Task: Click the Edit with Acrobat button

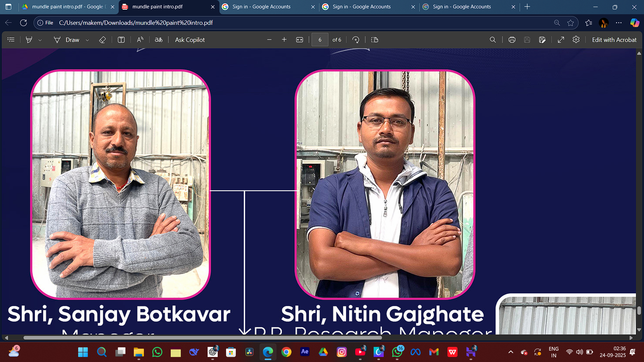Action: coord(614,40)
